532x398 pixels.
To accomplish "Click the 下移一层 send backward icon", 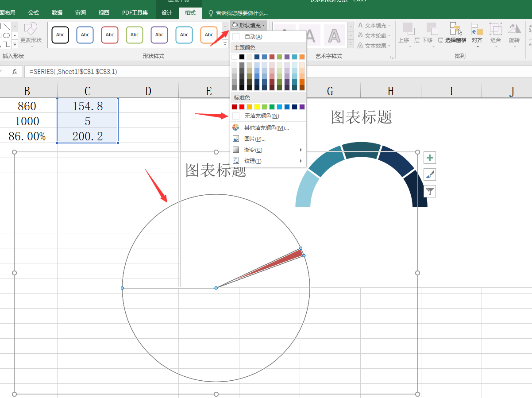I will coord(432,29).
